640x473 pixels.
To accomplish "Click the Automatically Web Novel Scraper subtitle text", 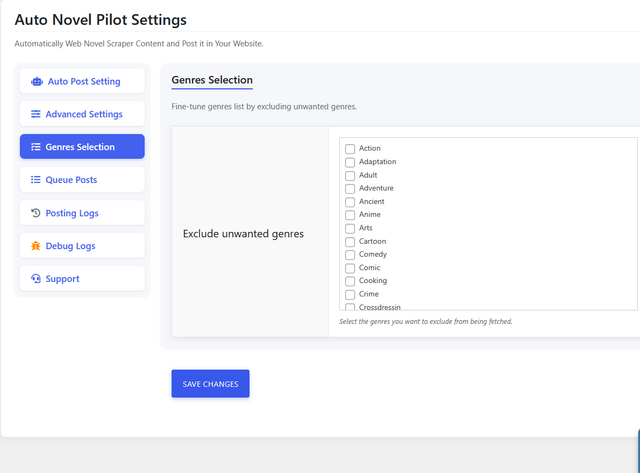I will click(x=139, y=44).
